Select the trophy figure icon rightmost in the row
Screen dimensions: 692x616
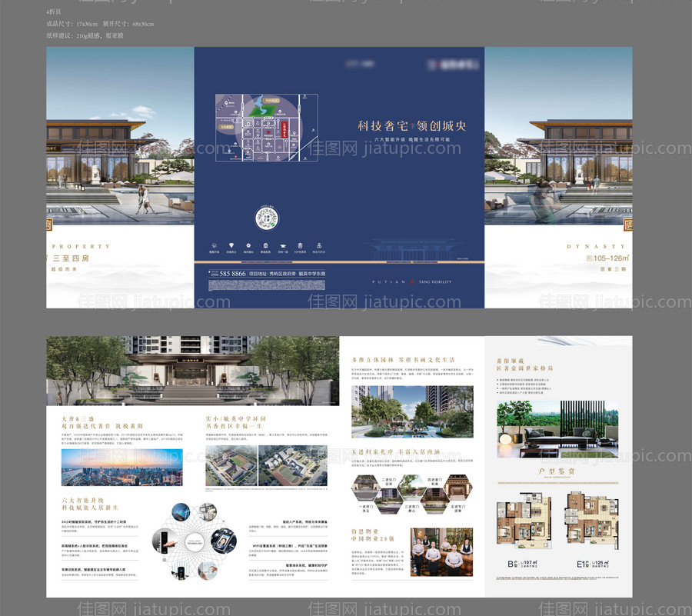pyautogui.click(x=319, y=245)
